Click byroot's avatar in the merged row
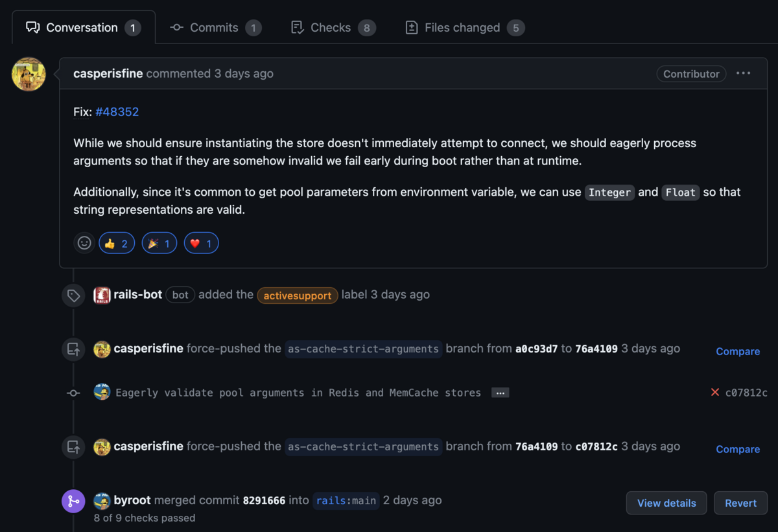The image size is (778, 532). (x=102, y=501)
